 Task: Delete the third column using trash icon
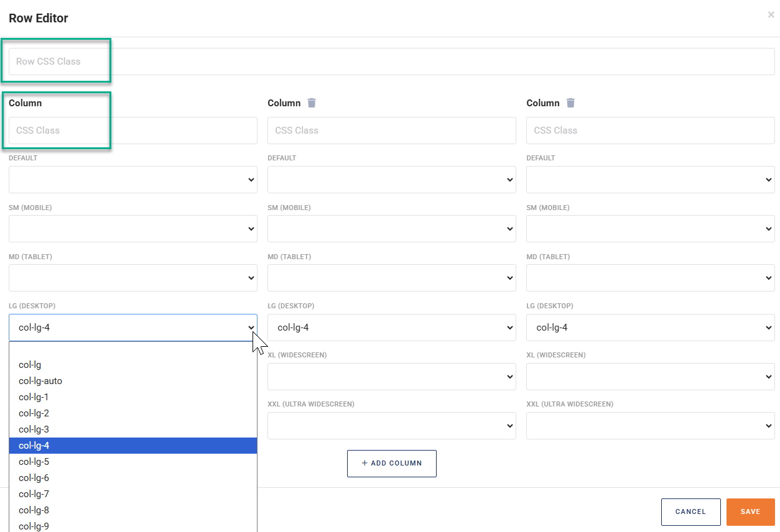coord(570,103)
